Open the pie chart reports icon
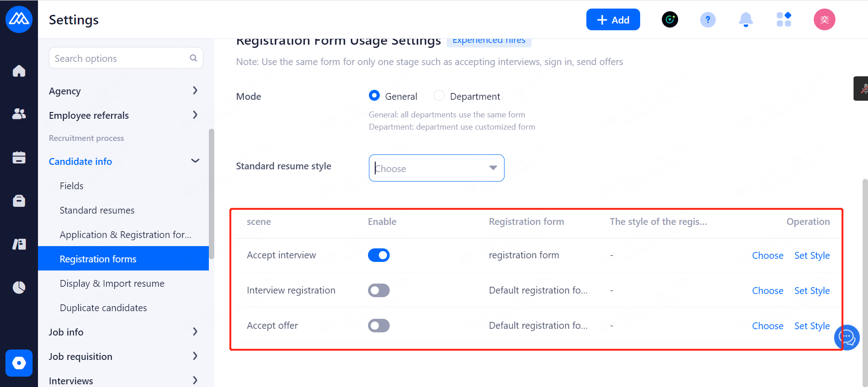Image resolution: width=868 pixels, height=387 pixels. pyautogui.click(x=19, y=287)
